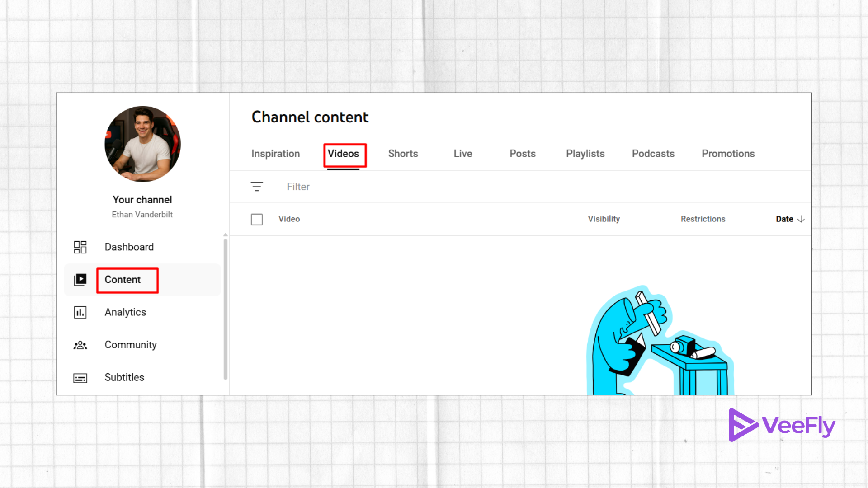Open Analytics using its sidebar icon

[80, 312]
